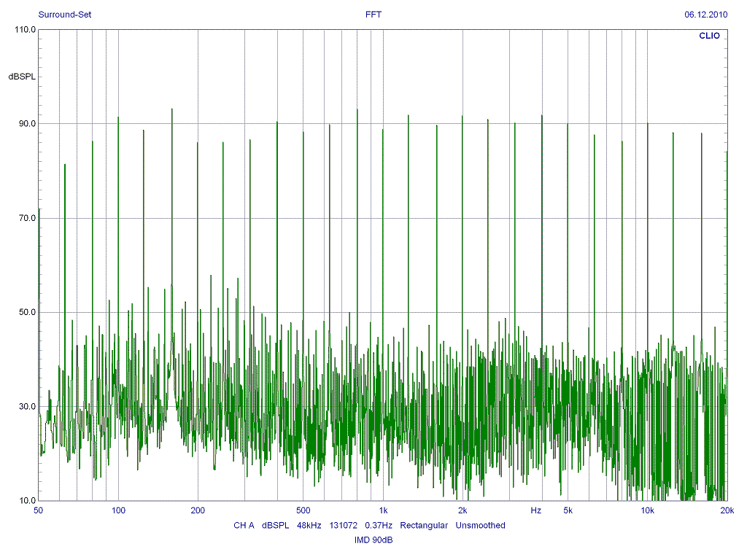Image resolution: width=747 pixels, height=560 pixels.
Task: Click the 1k frequency axis label
Action: click(x=383, y=510)
